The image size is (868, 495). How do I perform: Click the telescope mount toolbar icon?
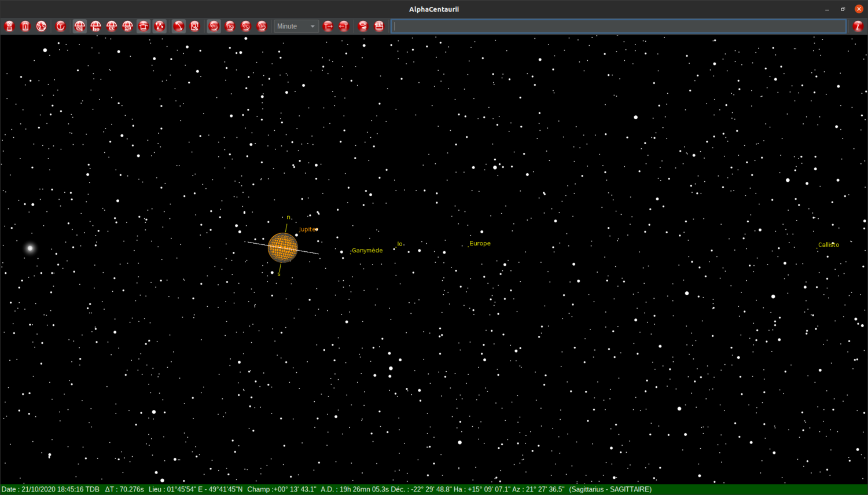[144, 26]
